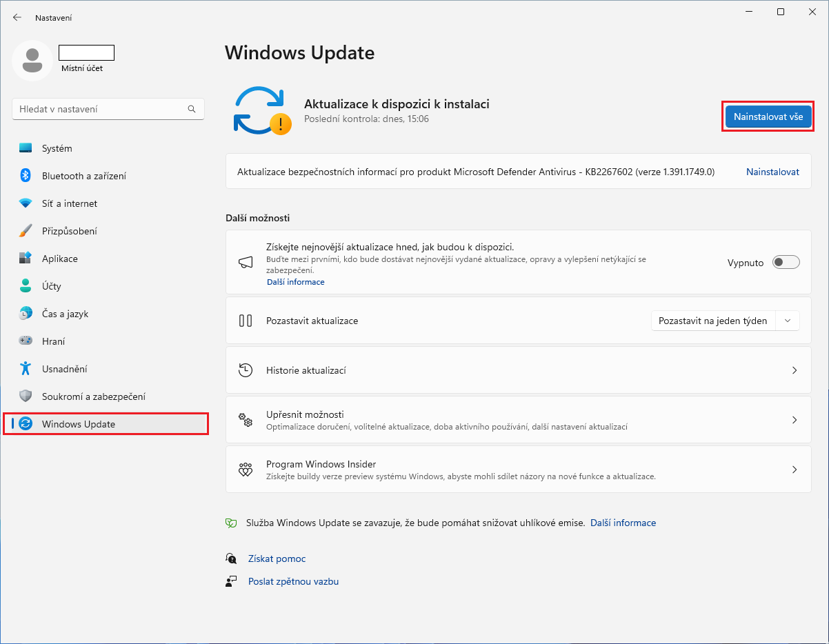The width and height of the screenshot is (829, 644).
Task: Expand Program Windows Insider chevron
Action: [x=795, y=470]
